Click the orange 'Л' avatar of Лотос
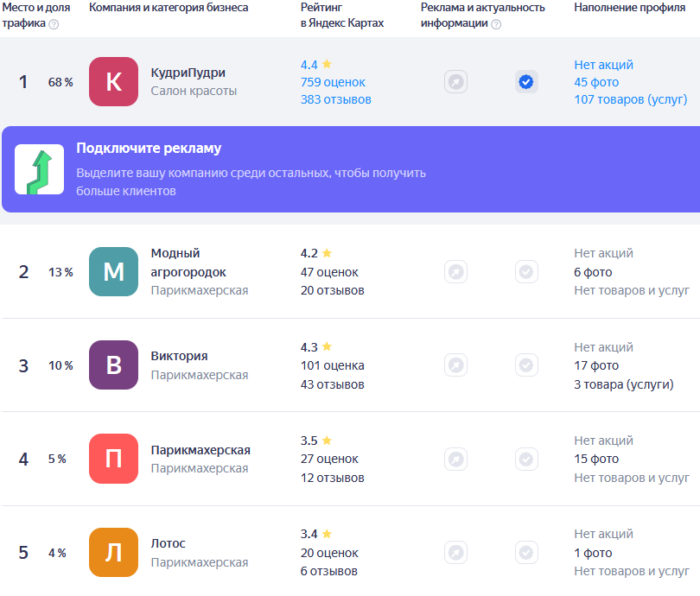 tap(113, 553)
